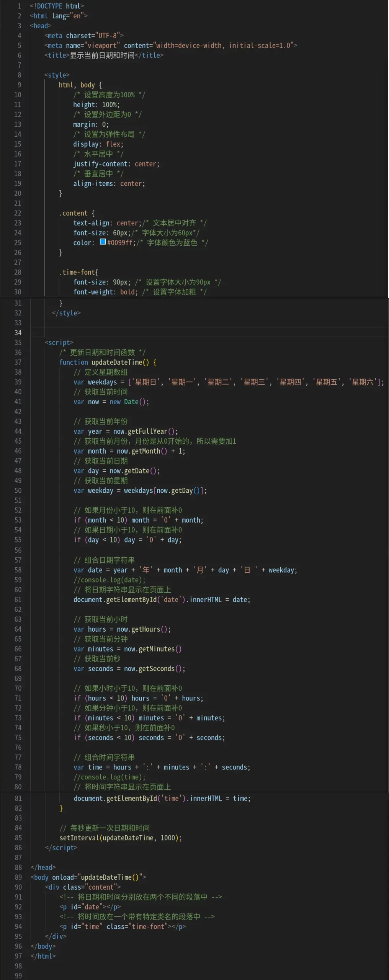Click the #0099ff color swatch on line 25
The width and height of the screenshot is (389, 980).
[x=103, y=242]
